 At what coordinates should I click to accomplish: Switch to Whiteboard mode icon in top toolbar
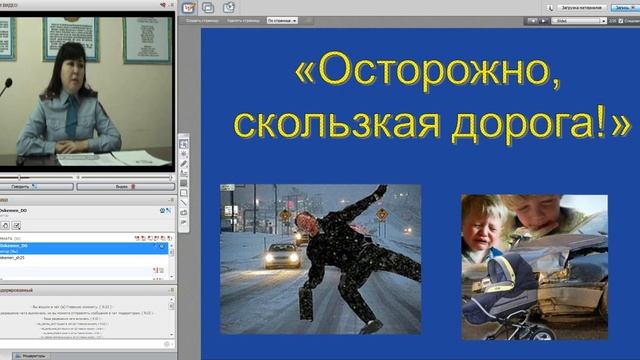click(189, 8)
